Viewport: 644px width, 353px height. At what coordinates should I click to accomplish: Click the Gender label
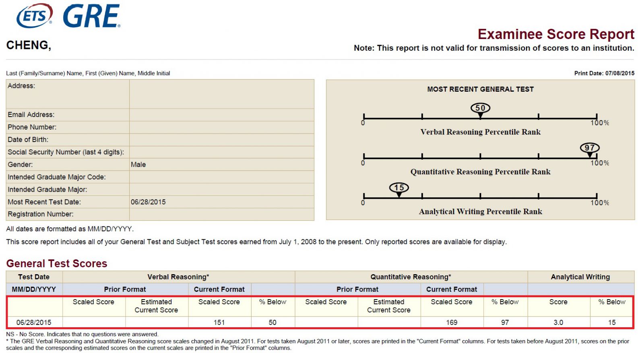pos(20,164)
